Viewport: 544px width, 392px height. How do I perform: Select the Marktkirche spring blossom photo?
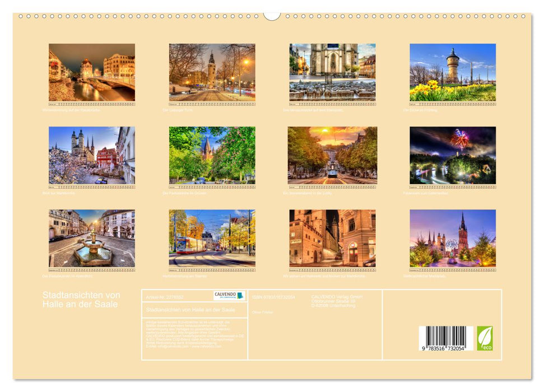click(91, 155)
